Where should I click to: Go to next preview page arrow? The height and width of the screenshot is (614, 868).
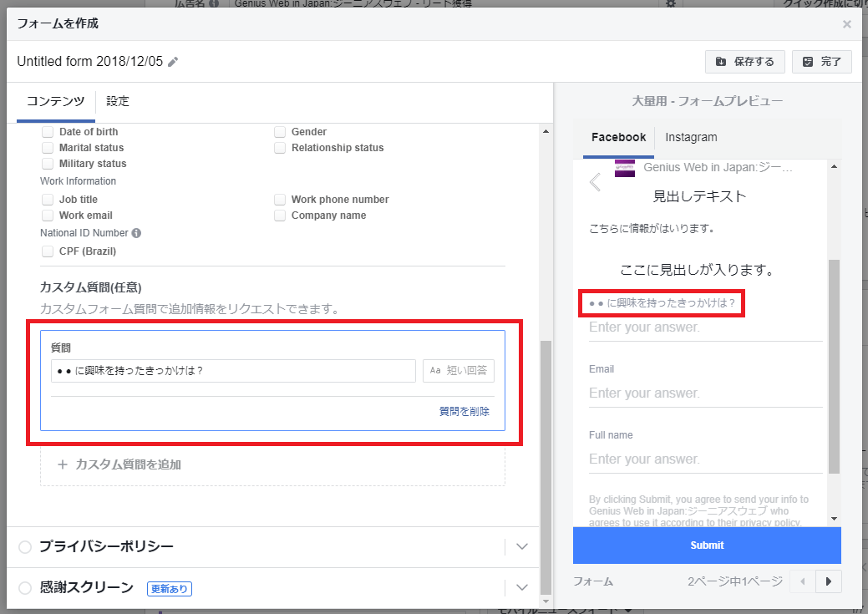pyautogui.click(x=828, y=581)
